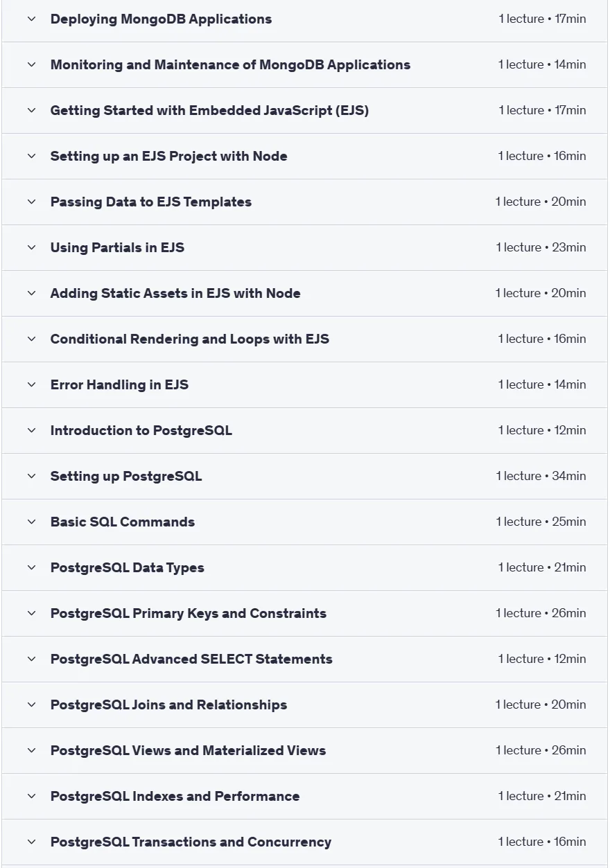Click the Using Partials in EJS chevron
This screenshot has height=868, width=610.
(x=31, y=247)
